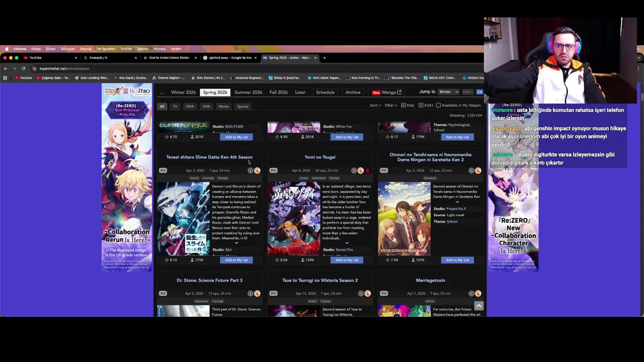Click the PV badge on Dr. Stone
Viewport: 644px width, 362px height.
(163, 293)
